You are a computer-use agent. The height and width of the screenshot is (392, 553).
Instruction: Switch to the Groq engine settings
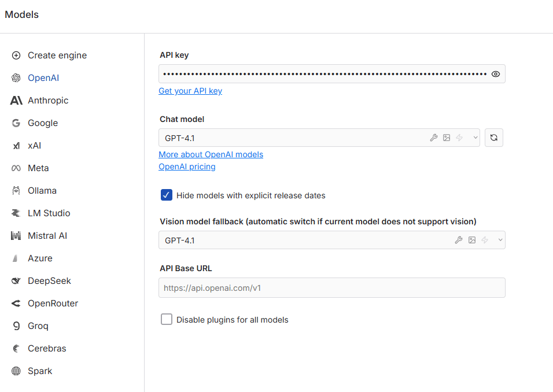(38, 326)
